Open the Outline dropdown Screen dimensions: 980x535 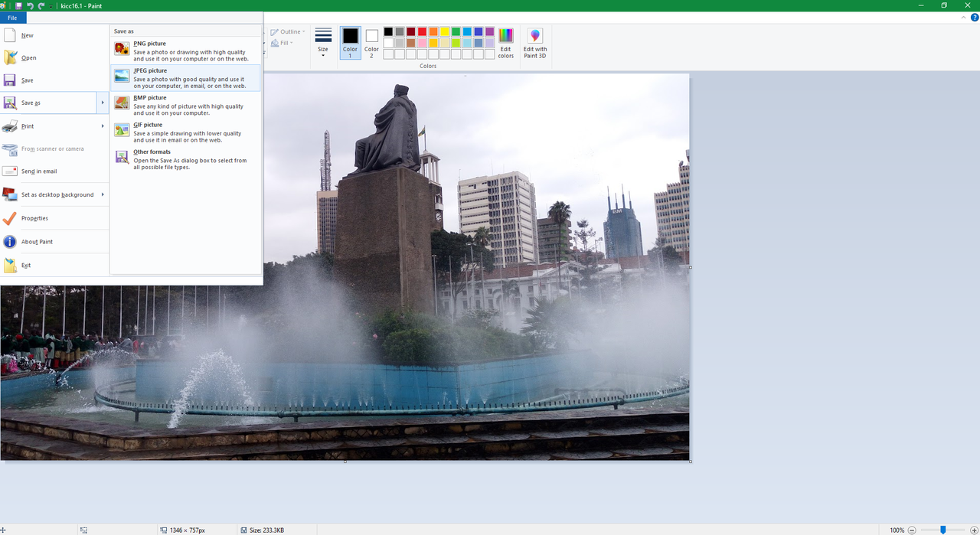[x=288, y=32]
